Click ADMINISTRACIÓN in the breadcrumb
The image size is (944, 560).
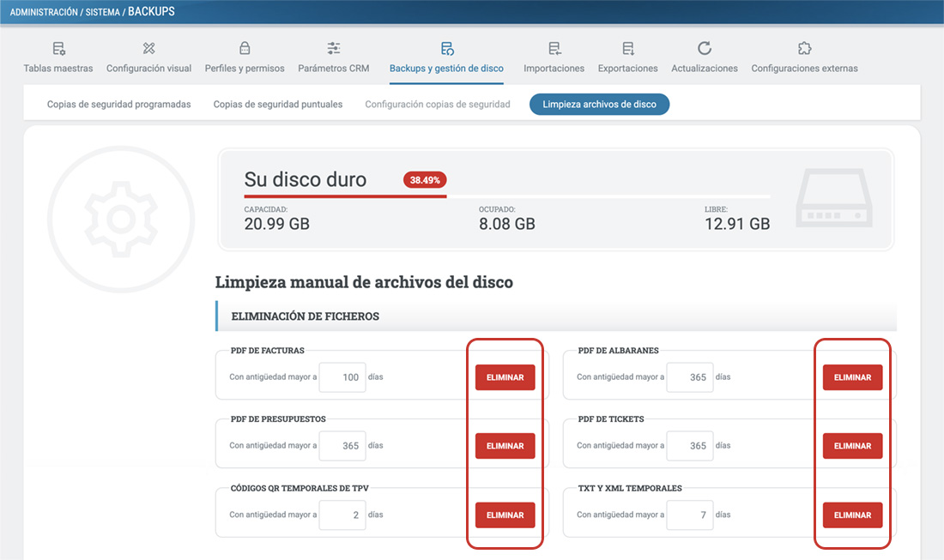[x=44, y=12]
